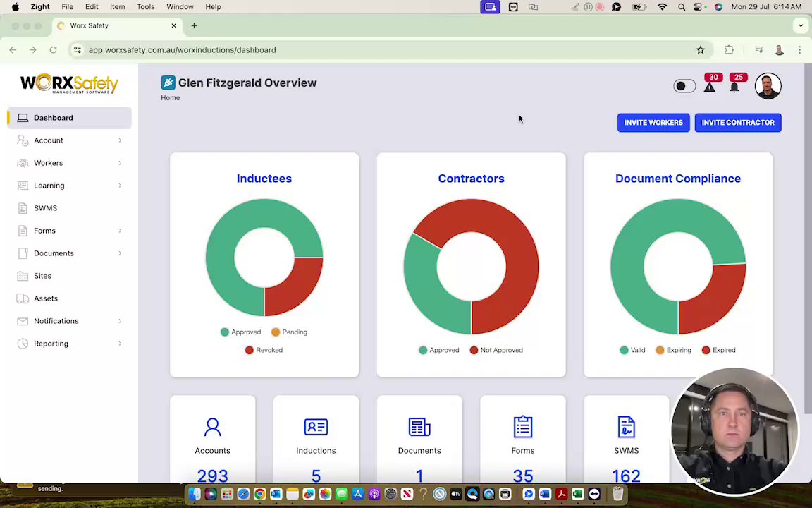Screen dimensions: 812x508
Task: Click the Inductions ID card icon
Action: (x=316, y=427)
